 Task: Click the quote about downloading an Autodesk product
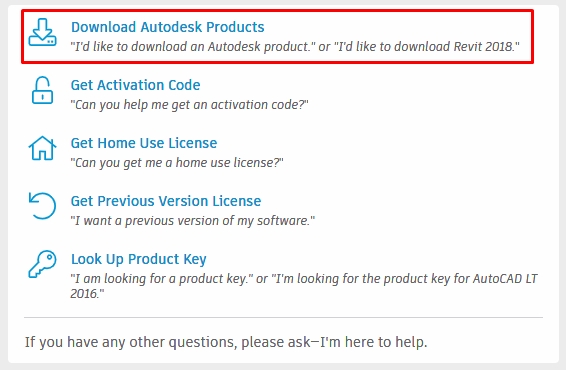193,47
